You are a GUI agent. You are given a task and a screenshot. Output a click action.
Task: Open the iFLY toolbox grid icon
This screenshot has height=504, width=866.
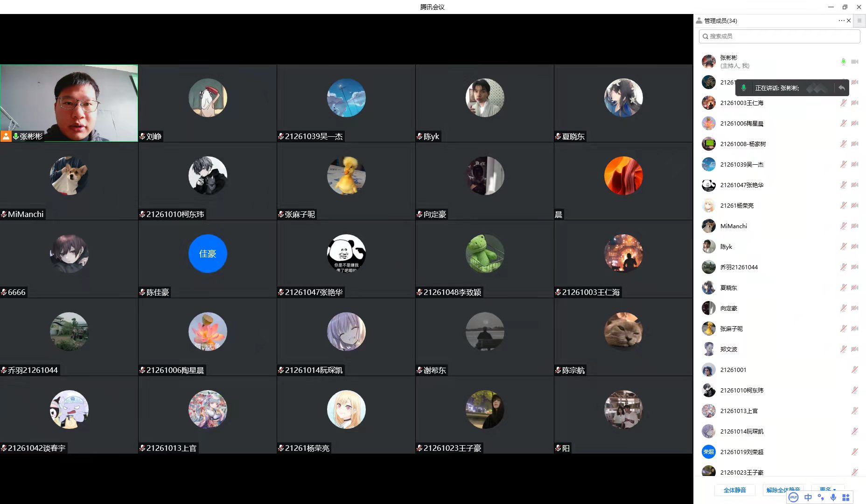pos(845,497)
